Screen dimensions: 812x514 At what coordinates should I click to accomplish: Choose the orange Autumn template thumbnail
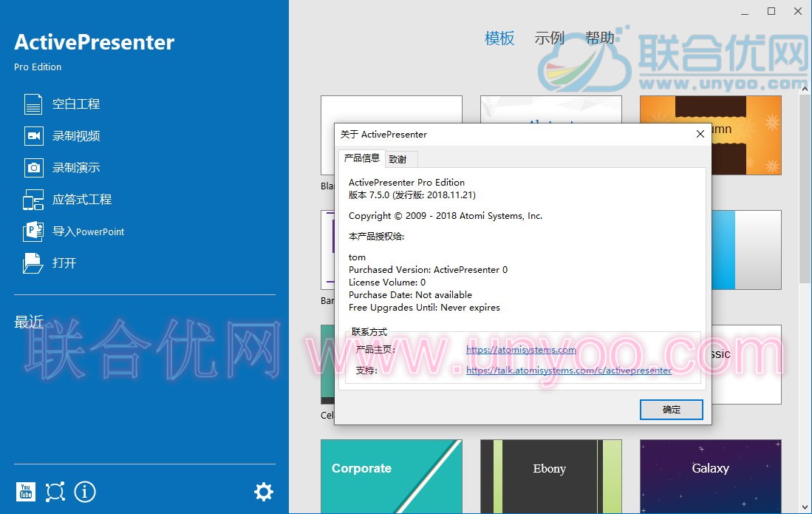(746, 135)
